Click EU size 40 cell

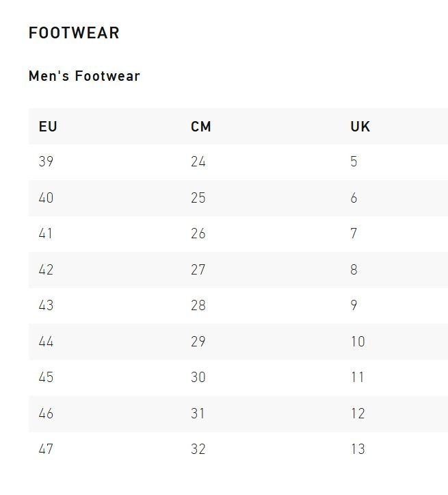(x=46, y=198)
